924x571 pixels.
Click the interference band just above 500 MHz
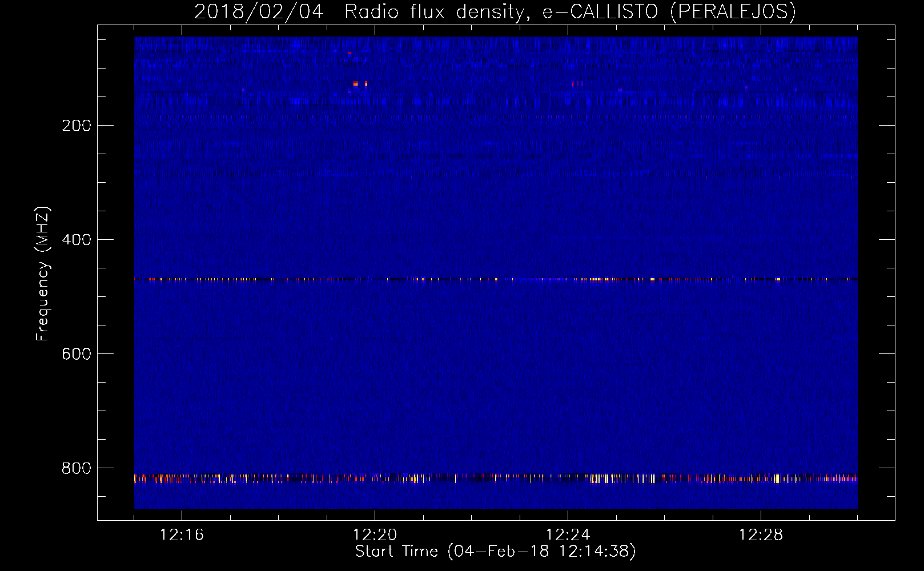point(496,279)
